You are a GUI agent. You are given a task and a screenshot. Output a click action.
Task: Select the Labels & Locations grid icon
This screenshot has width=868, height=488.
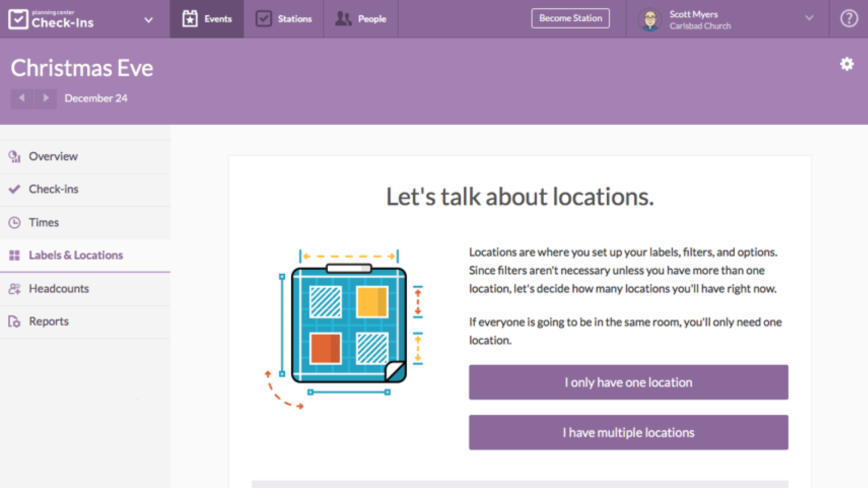pyautogui.click(x=14, y=255)
